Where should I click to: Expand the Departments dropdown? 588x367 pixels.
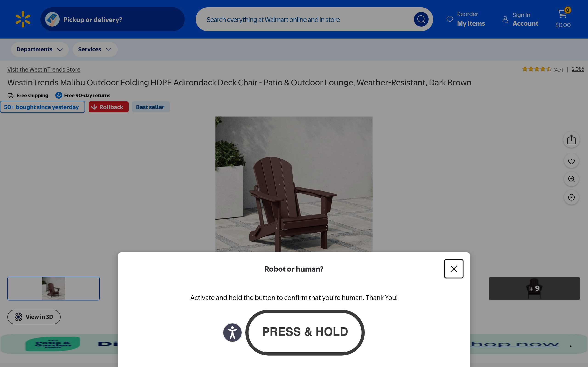(x=40, y=50)
